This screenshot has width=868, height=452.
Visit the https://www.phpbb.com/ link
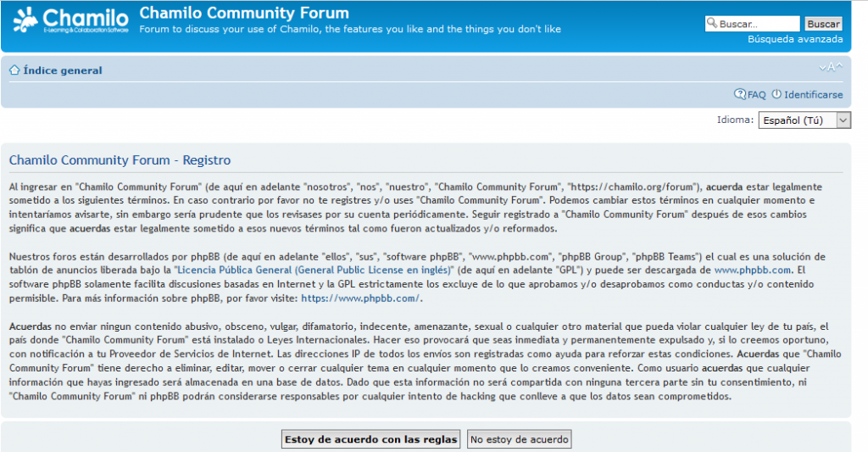click(360, 299)
